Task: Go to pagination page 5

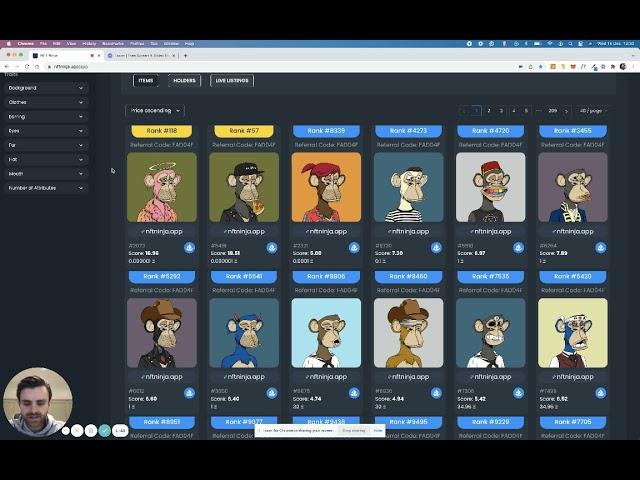Action: point(526,111)
